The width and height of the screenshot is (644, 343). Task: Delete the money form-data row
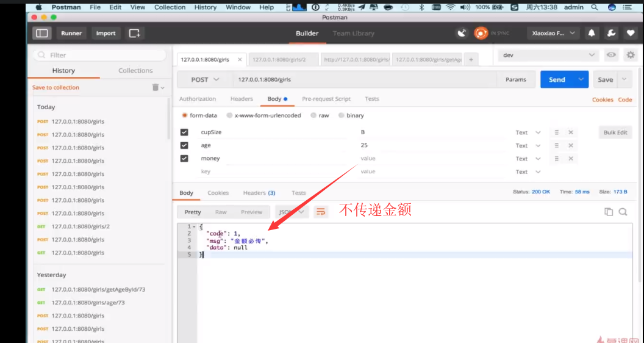[570, 159]
